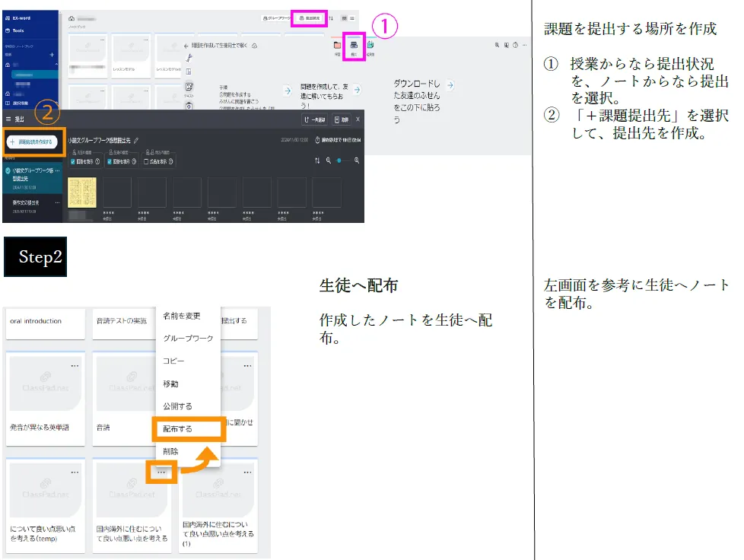Select 配布する from the context menu

(178, 429)
